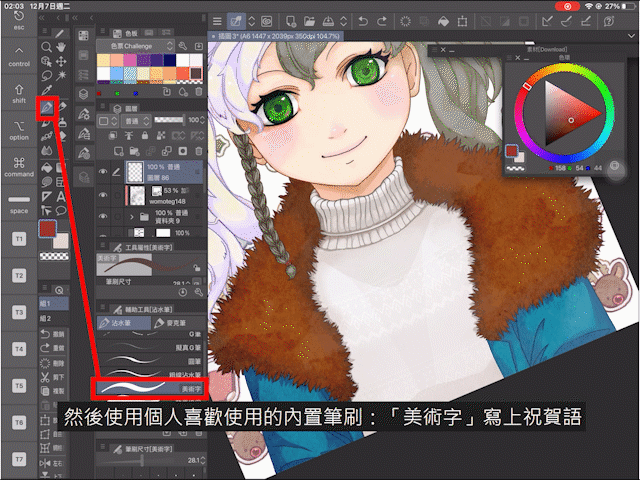Hide layer 圖層 86 eye icon
Screen dimensions: 640x480
click(103, 172)
